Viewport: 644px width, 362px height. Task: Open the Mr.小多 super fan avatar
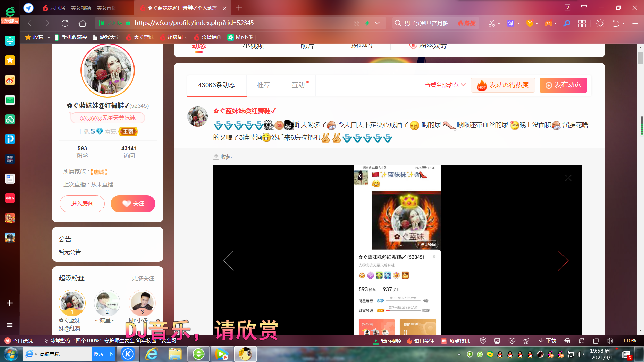click(x=142, y=303)
